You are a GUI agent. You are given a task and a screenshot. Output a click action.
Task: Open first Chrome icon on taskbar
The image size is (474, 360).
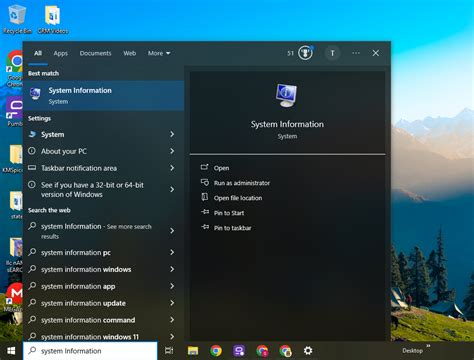point(216,351)
